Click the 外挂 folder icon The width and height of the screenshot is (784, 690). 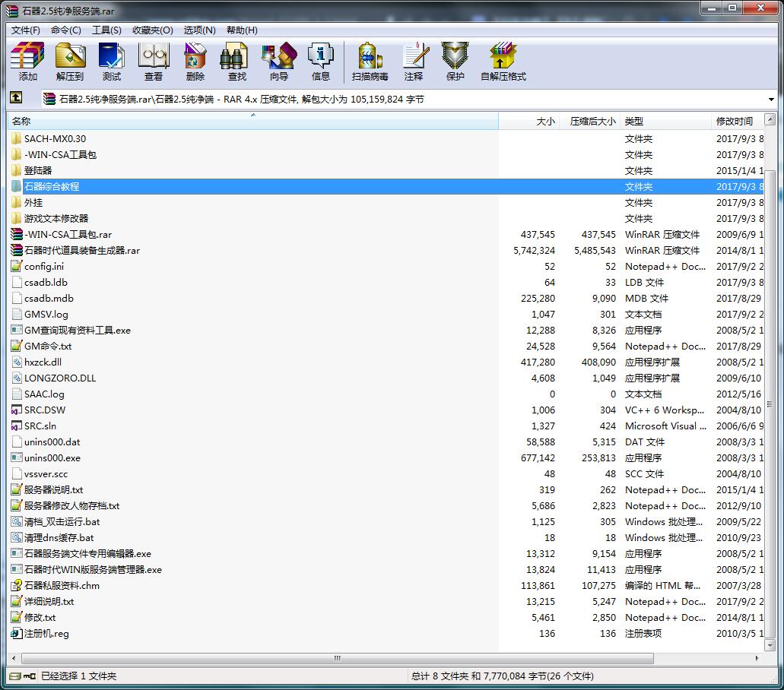point(17,202)
